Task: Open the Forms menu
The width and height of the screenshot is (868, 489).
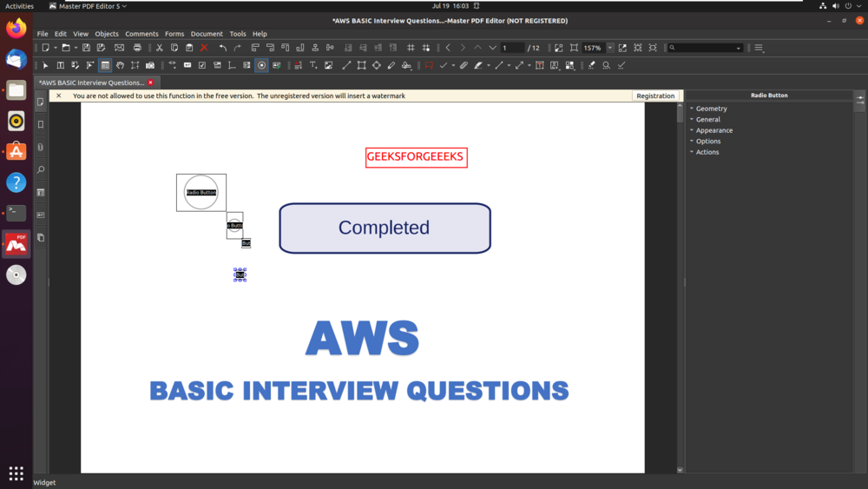Action: coord(174,34)
